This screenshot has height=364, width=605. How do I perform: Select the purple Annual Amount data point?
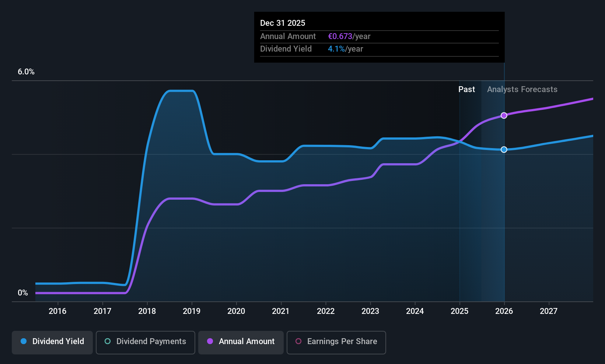click(504, 116)
